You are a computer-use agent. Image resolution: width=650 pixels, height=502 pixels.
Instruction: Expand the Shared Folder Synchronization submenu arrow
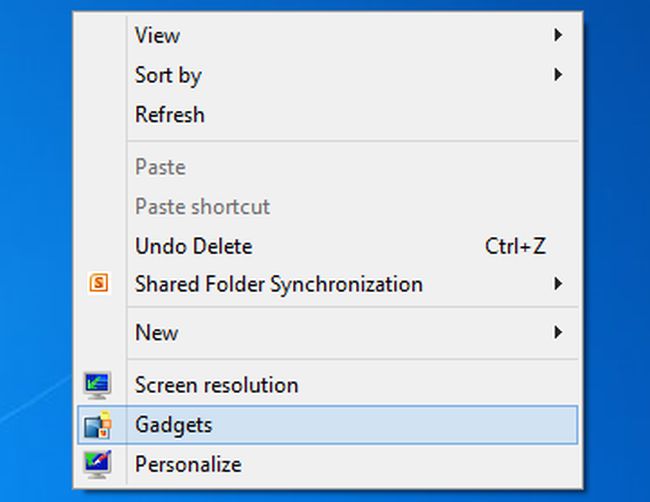click(x=558, y=284)
